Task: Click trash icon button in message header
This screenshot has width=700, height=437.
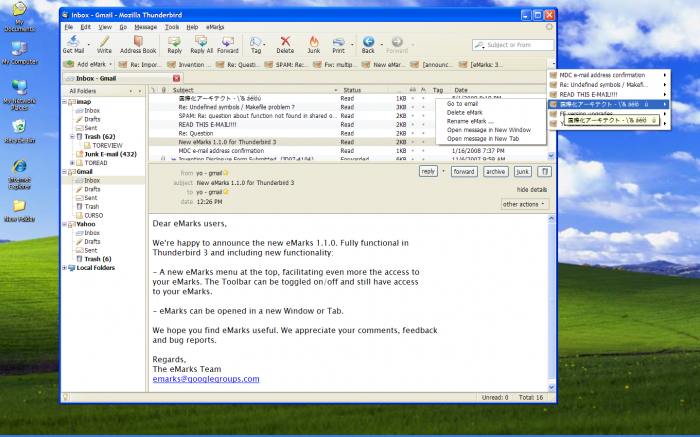Action: point(544,171)
